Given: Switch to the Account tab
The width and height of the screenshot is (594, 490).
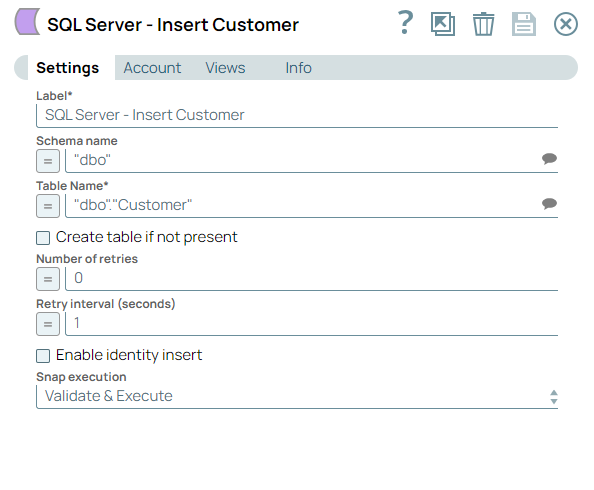Looking at the screenshot, I should tap(152, 68).
